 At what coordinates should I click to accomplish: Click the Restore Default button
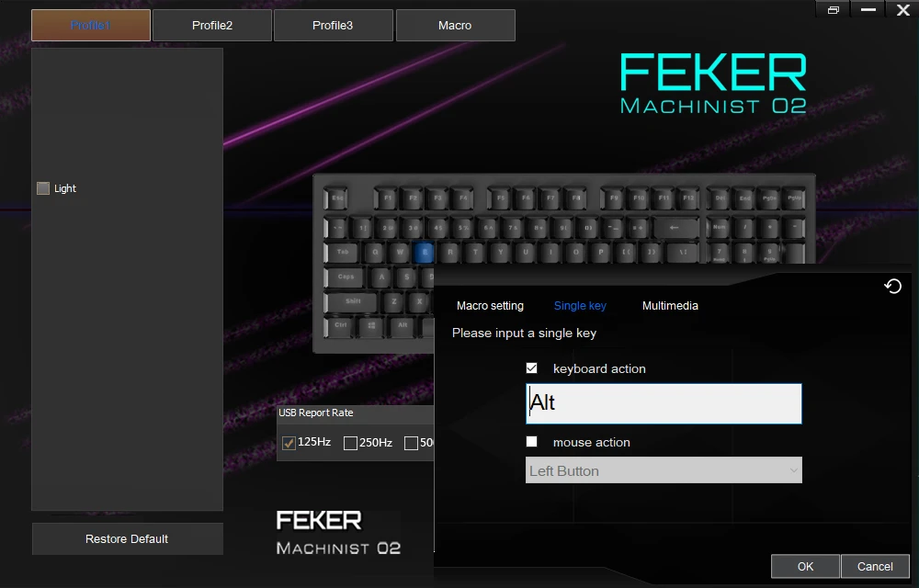coord(127,538)
